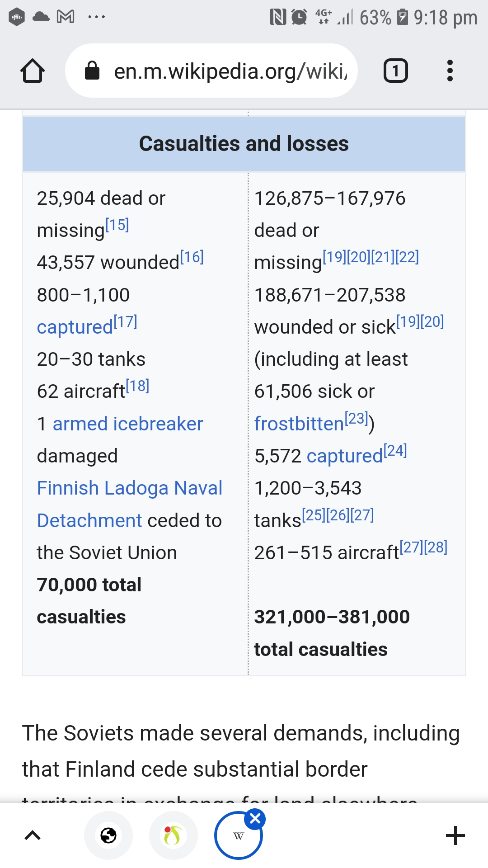Follow the frostbitten link
This screenshot has width=488, height=868.
[x=299, y=424]
